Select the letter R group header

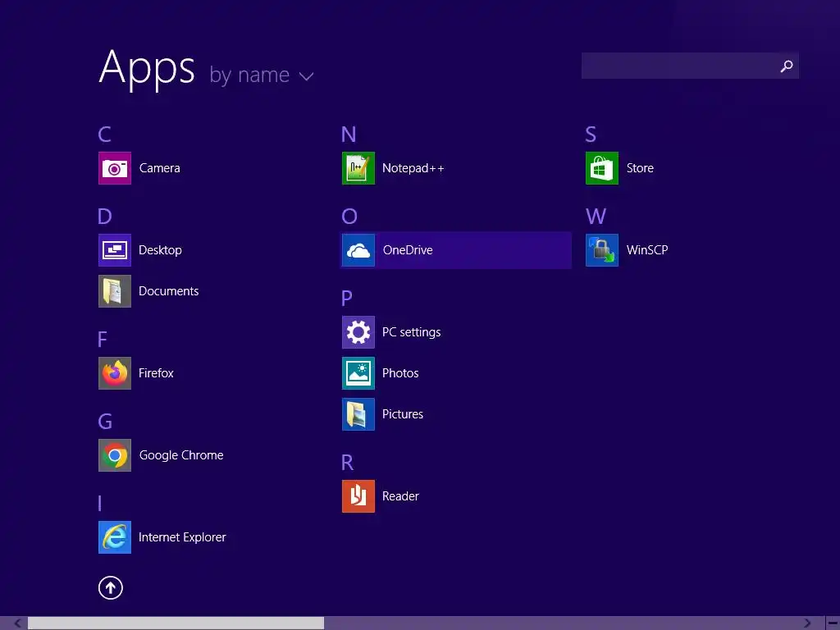click(x=347, y=463)
